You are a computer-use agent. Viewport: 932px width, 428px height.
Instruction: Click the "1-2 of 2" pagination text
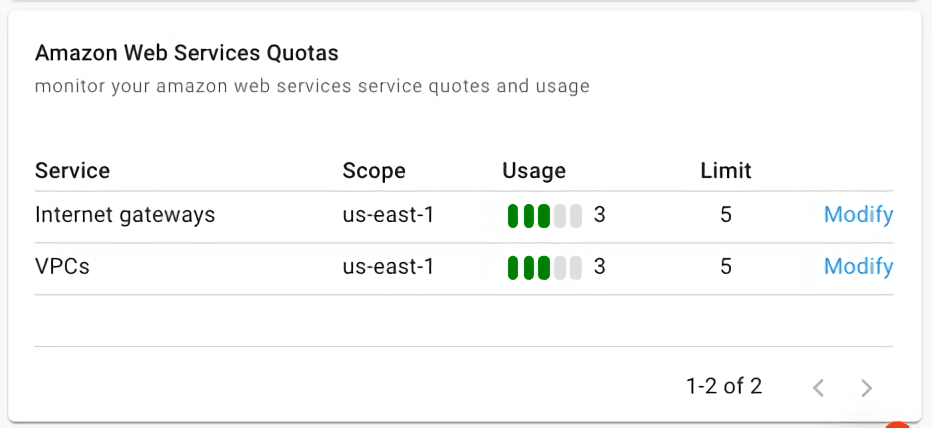(x=724, y=386)
